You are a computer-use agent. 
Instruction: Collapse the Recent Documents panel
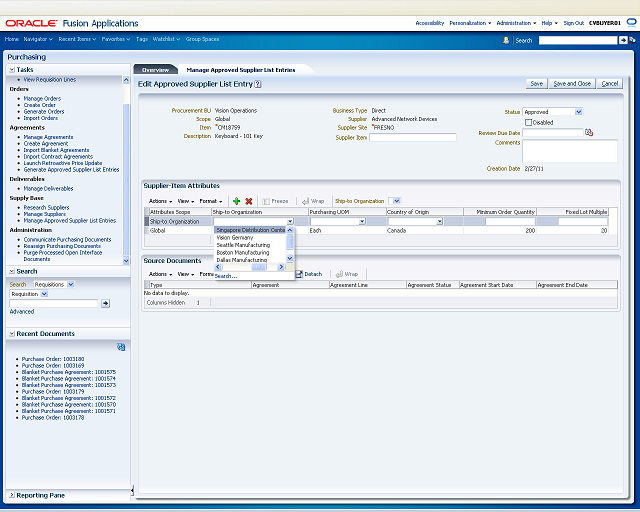pos(12,334)
